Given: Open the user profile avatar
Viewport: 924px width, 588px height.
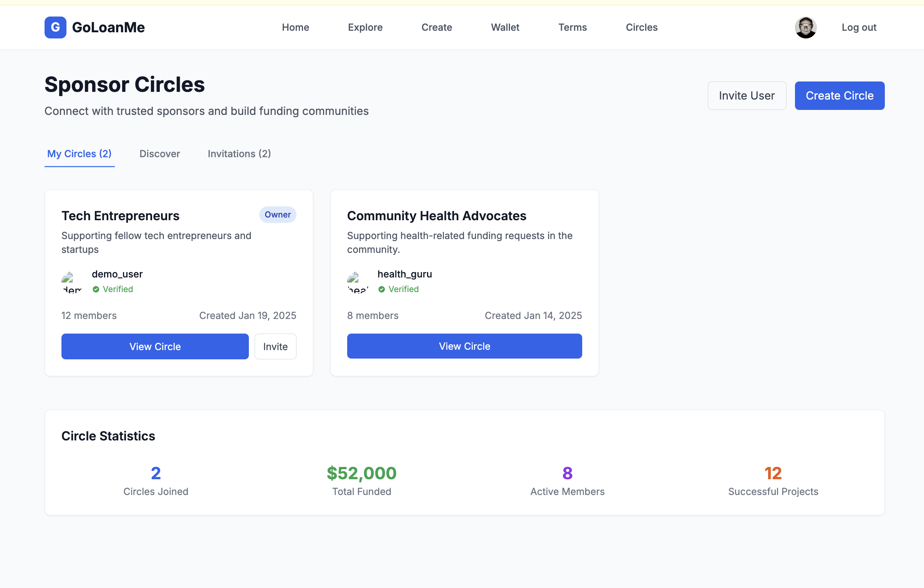Looking at the screenshot, I should tap(805, 27).
